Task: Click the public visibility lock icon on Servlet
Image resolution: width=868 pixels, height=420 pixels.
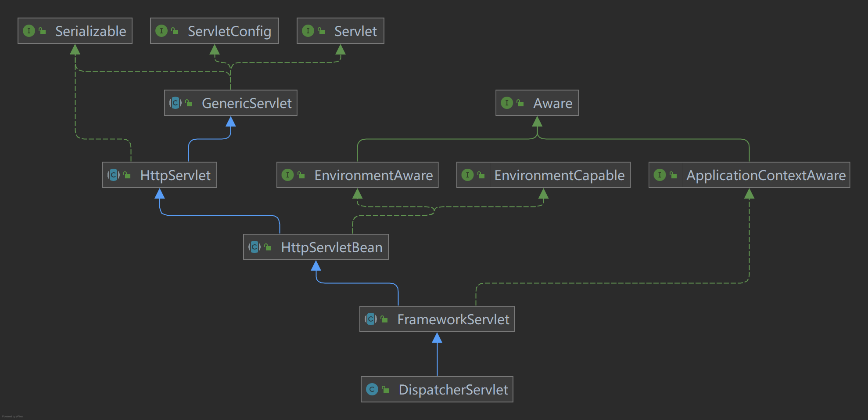Action: click(x=321, y=31)
